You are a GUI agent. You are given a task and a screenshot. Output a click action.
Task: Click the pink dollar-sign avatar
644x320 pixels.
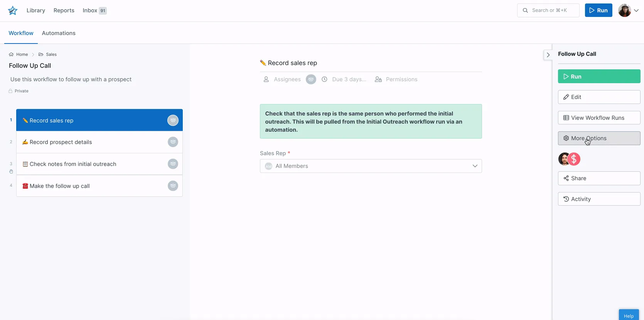point(574,159)
